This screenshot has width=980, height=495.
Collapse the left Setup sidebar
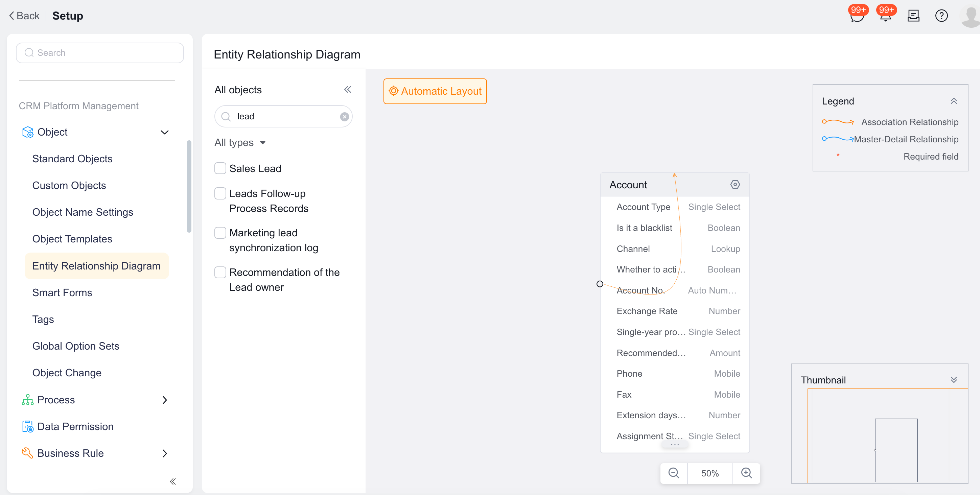173,481
